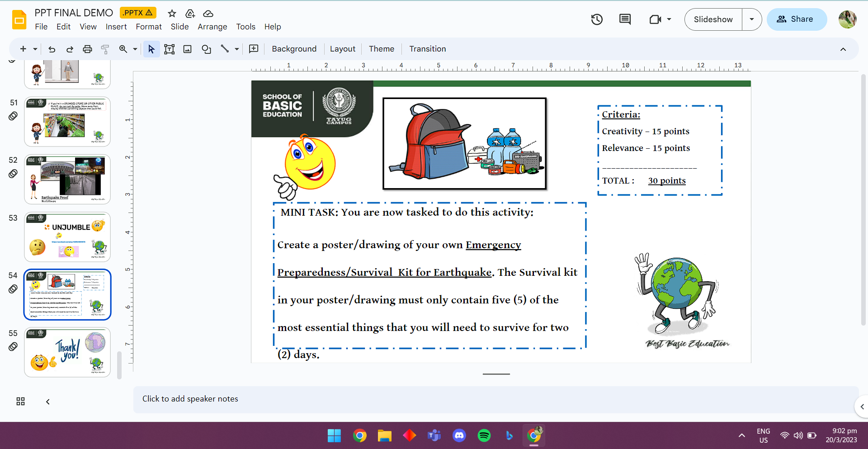Open the Tools menu
Screen dimensions: 868x449
click(246, 27)
